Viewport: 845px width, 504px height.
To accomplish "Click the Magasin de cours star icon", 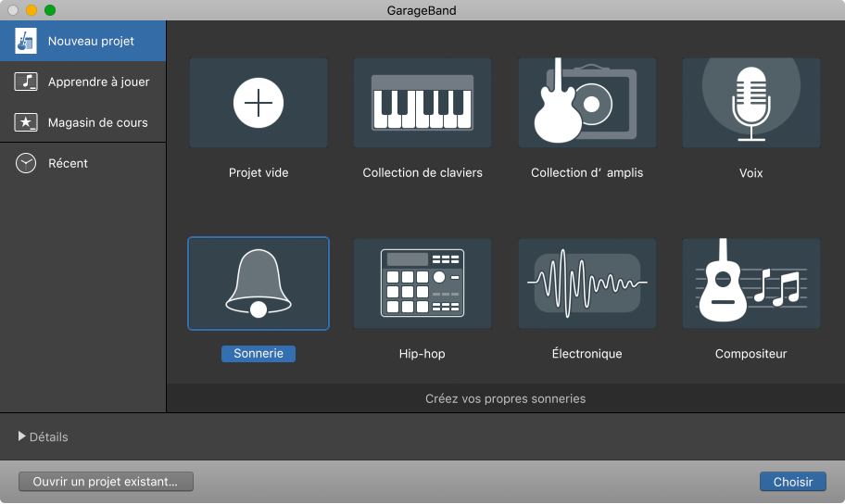I will pyautogui.click(x=25, y=122).
